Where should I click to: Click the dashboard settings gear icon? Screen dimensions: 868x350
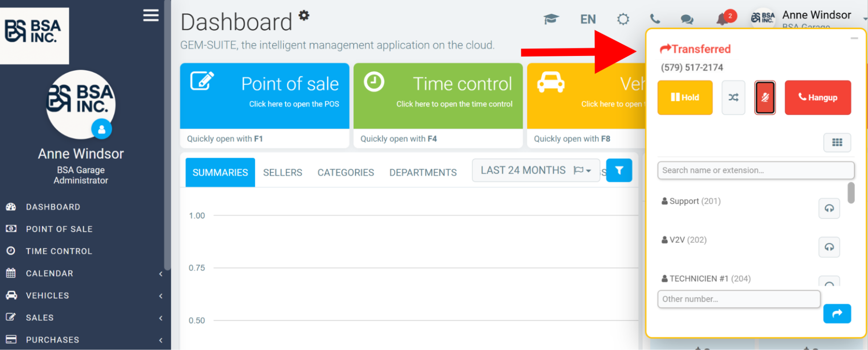(x=304, y=15)
